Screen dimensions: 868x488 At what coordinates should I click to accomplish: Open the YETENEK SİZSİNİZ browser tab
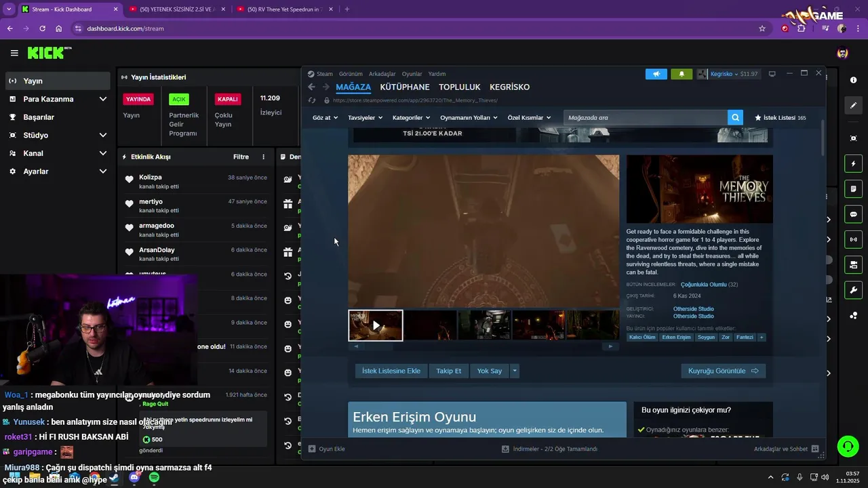177,9
